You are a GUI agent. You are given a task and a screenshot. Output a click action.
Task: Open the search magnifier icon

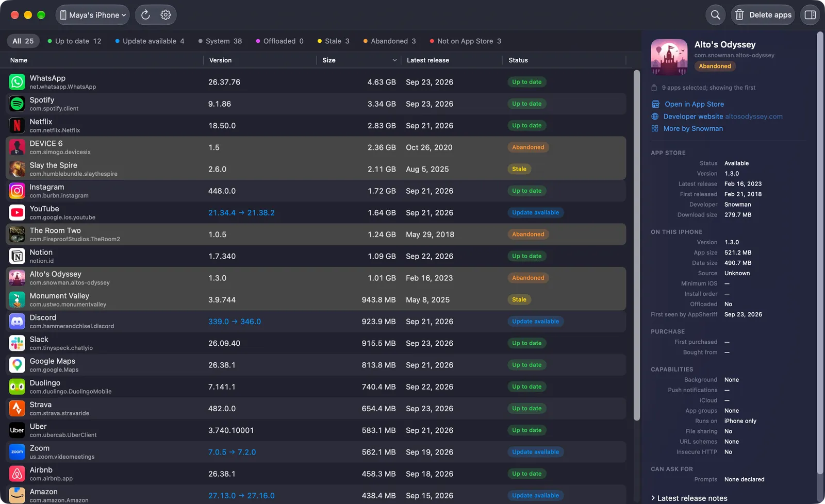coord(716,15)
